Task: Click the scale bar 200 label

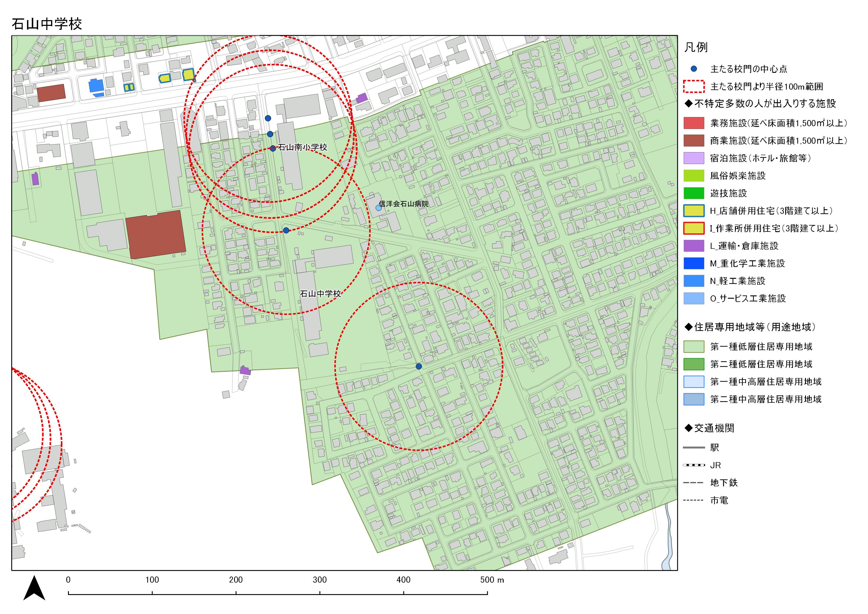Action: point(236,580)
